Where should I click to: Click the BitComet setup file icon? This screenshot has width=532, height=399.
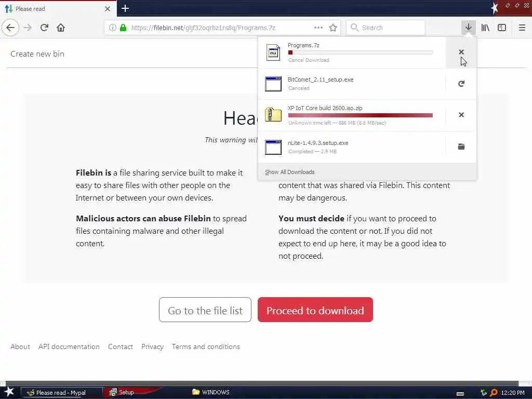(273, 84)
